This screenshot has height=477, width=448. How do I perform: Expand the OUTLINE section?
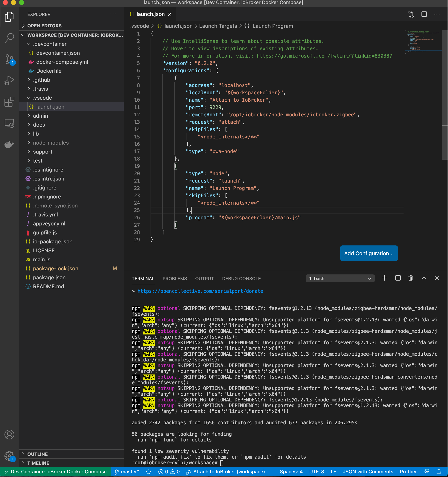[37, 454]
